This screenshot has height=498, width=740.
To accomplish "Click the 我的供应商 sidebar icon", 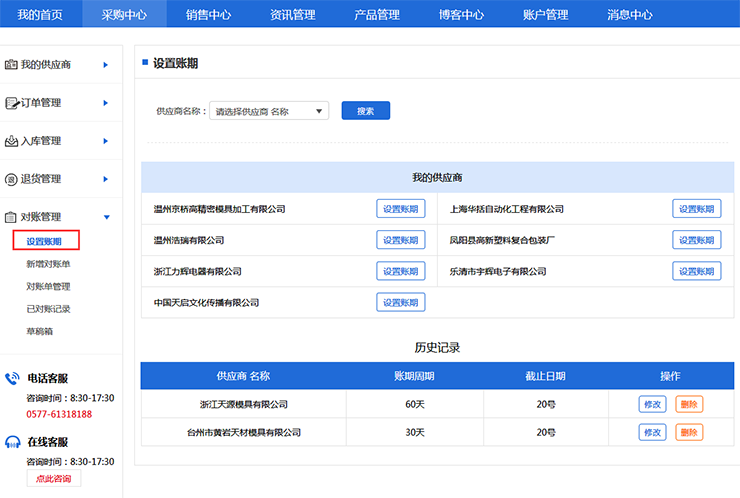I will point(11,65).
